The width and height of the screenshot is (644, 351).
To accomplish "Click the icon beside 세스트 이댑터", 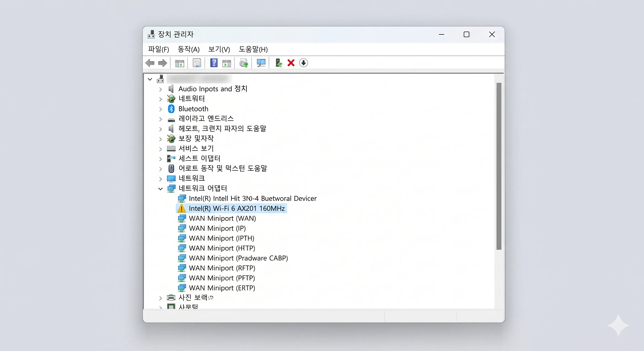I will [171, 158].
